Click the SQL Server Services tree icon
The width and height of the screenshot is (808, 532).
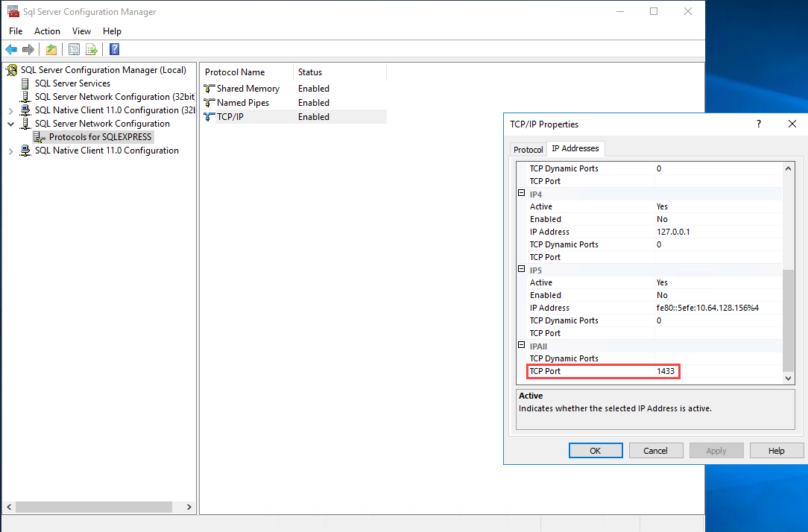(x=25, y=83)
